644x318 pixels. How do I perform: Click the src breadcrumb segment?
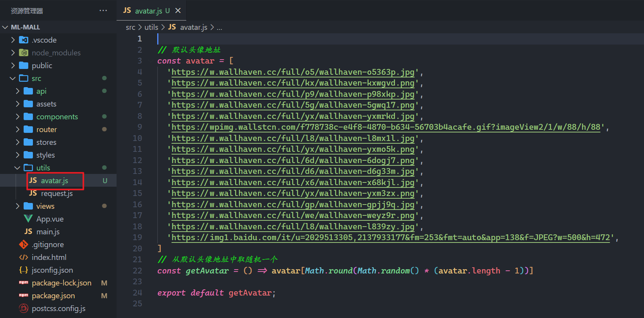(131, 28)
